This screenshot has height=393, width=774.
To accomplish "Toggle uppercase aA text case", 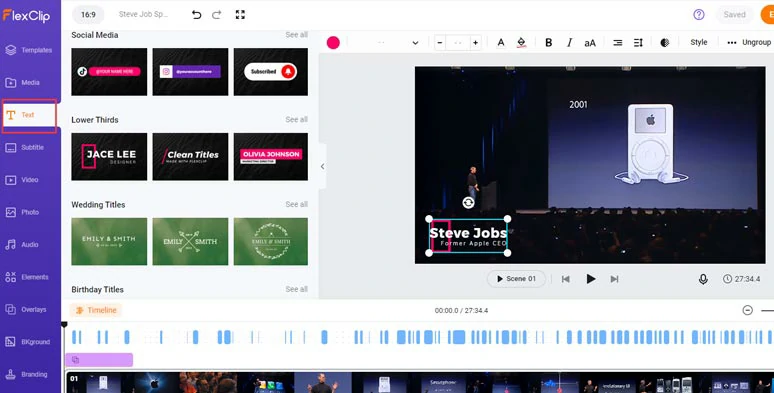I will pos(590,43).
